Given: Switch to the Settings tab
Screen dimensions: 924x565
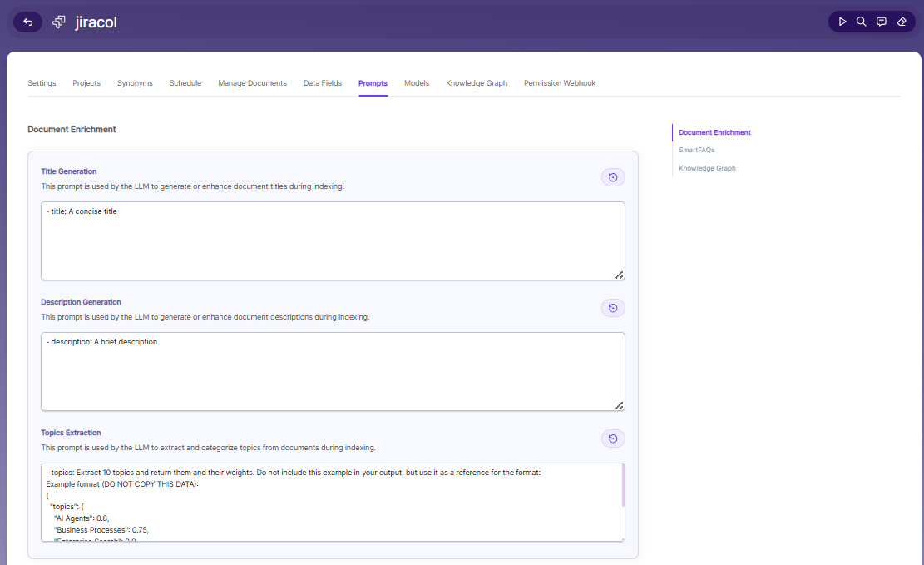Looking at the screenshot, I should click(42, 83).
